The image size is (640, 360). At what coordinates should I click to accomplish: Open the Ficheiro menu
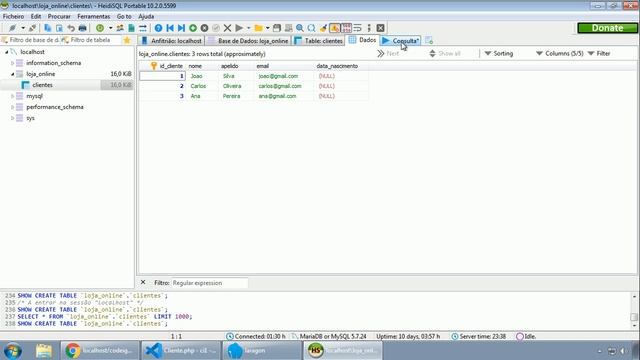pyautogui.click(x=13, y=16)
